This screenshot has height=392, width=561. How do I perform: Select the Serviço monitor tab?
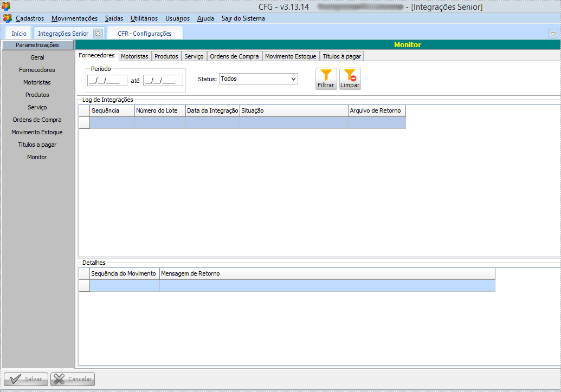(194, 56)
